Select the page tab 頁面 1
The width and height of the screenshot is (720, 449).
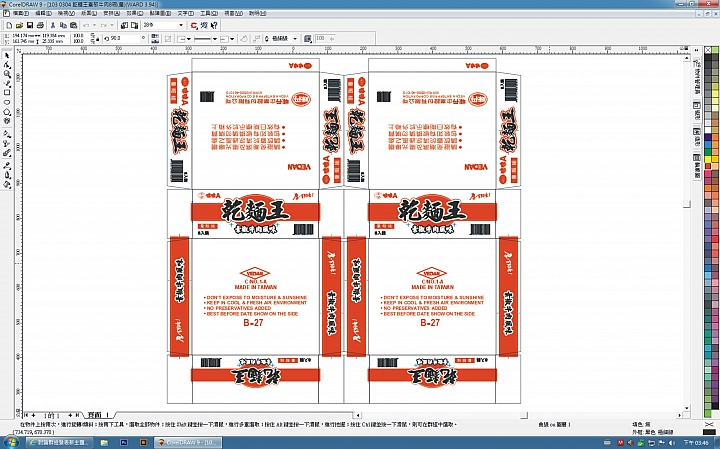[x=98, y=415]
